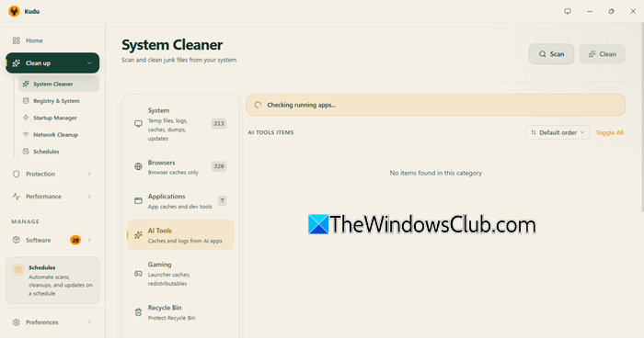Click the Protection shield icon
Viewport: 644px width, 339px height.
16,174
